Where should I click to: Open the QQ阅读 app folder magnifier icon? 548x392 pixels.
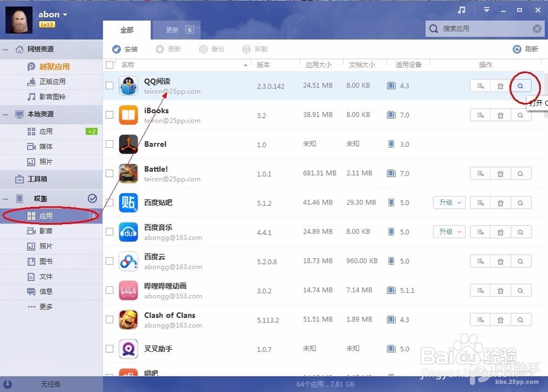(x=521, y=86)
